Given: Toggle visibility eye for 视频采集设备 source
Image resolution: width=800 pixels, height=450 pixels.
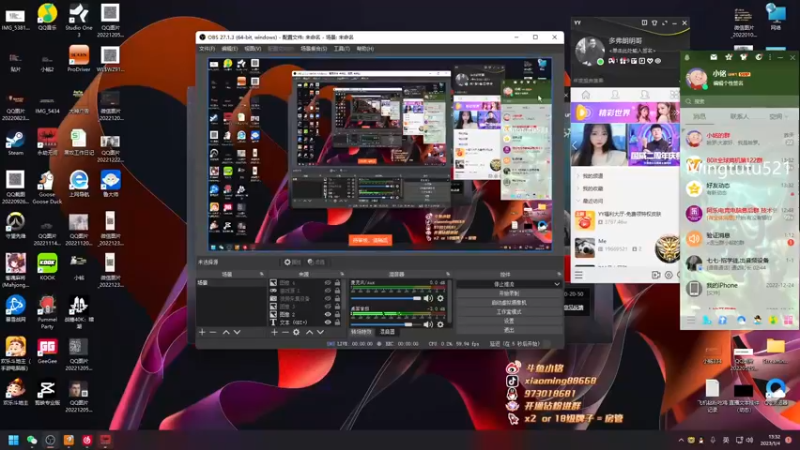Looking at the screenshot, I should (x=328, y=298).
